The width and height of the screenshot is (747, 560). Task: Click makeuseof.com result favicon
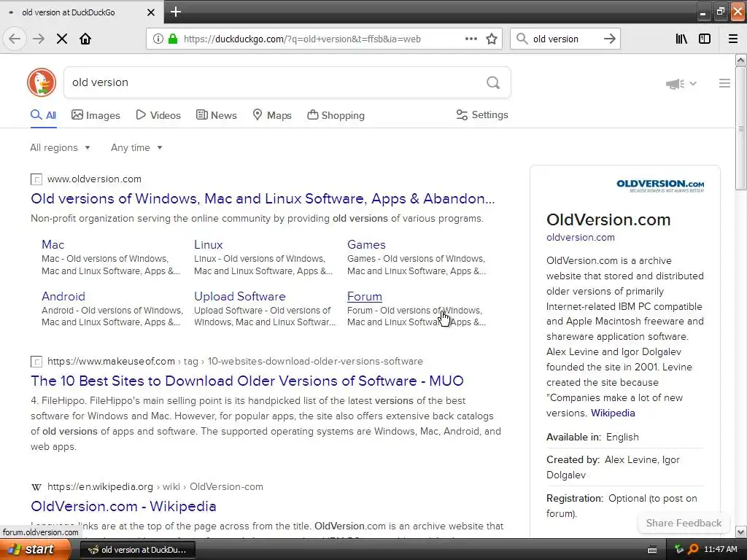36,362
